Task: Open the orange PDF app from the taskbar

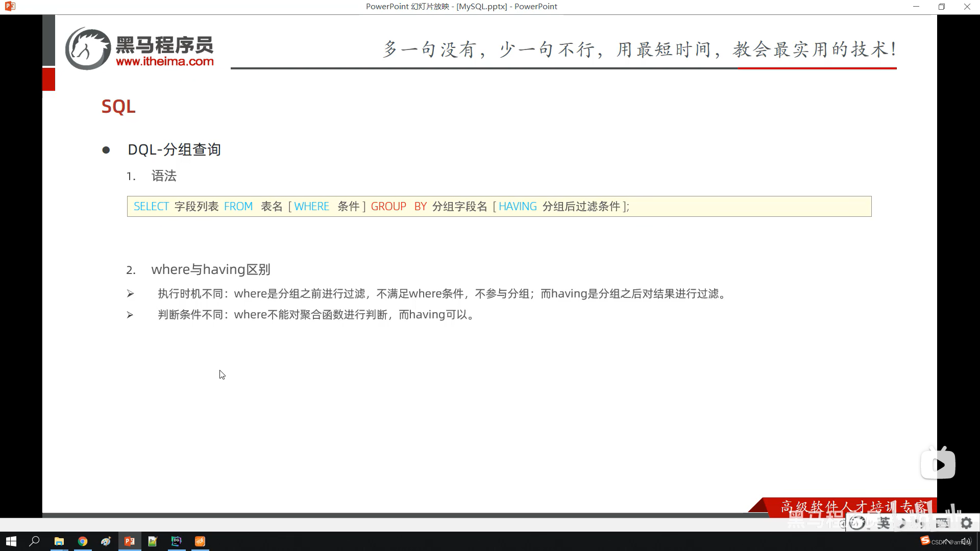Action: (200, 541)
